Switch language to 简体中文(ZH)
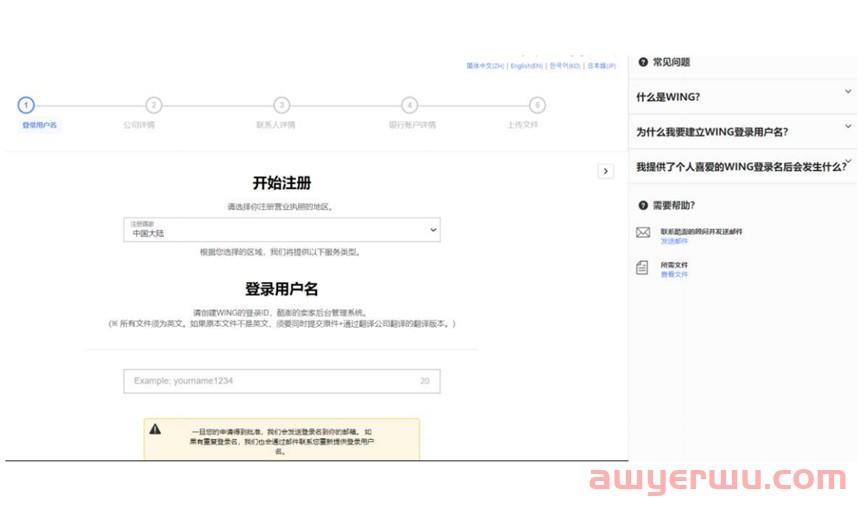Screen dimensions: 865x509 tap(485, 66)
